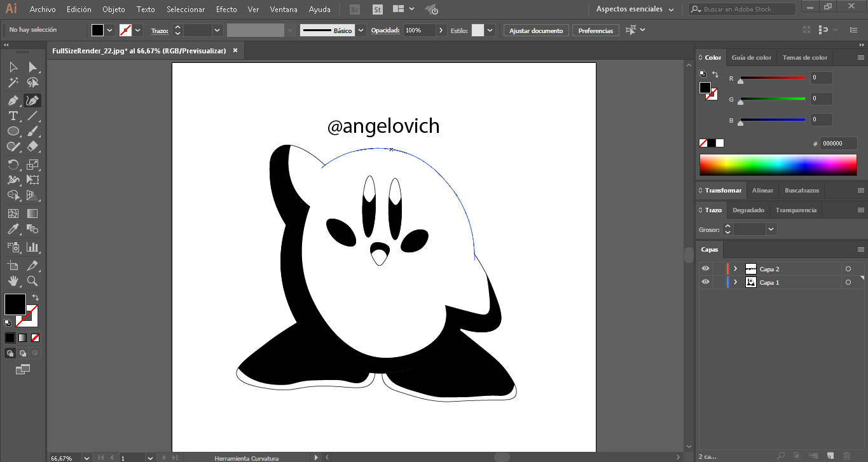The image size is (868, 462).
Task: Hide the Capa 2 layer
Action: [x=705, y=269]
